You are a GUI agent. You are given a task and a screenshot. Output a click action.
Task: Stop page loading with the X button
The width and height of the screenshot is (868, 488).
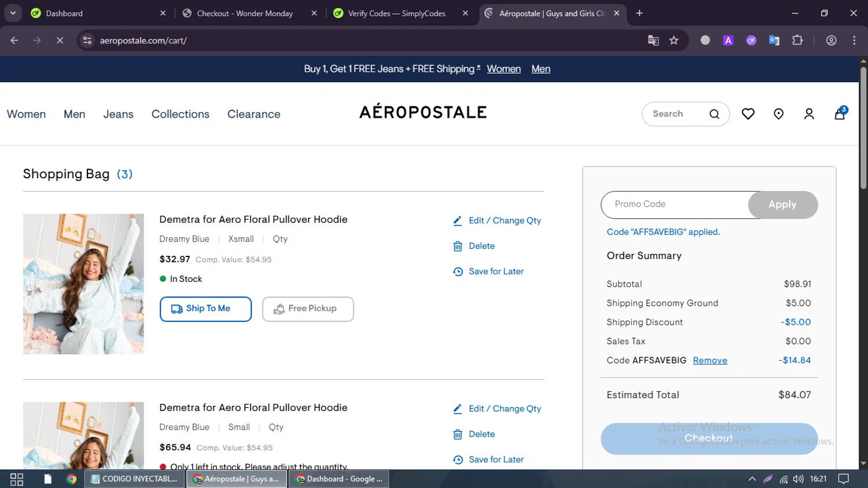(60, 41)
